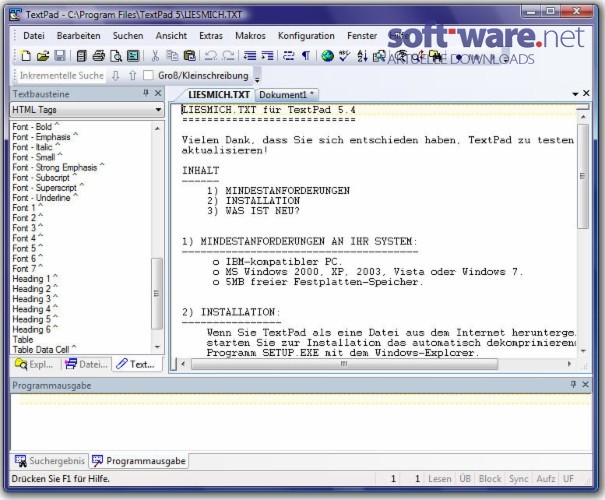Click the editor horizontal scrollbar thumb
Viewport: 605px width, 500px height.
coord(344,364)
